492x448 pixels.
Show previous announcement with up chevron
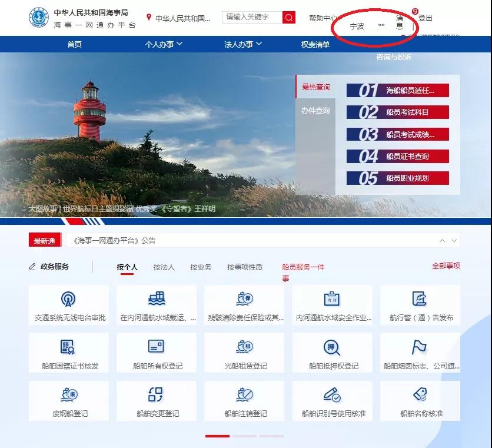tap(442, 241)
